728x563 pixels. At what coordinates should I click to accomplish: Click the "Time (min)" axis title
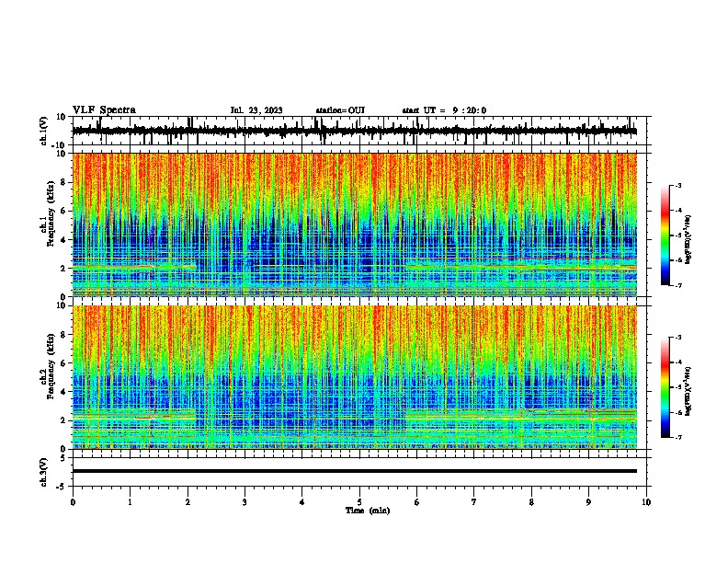[x=368, y=511]
